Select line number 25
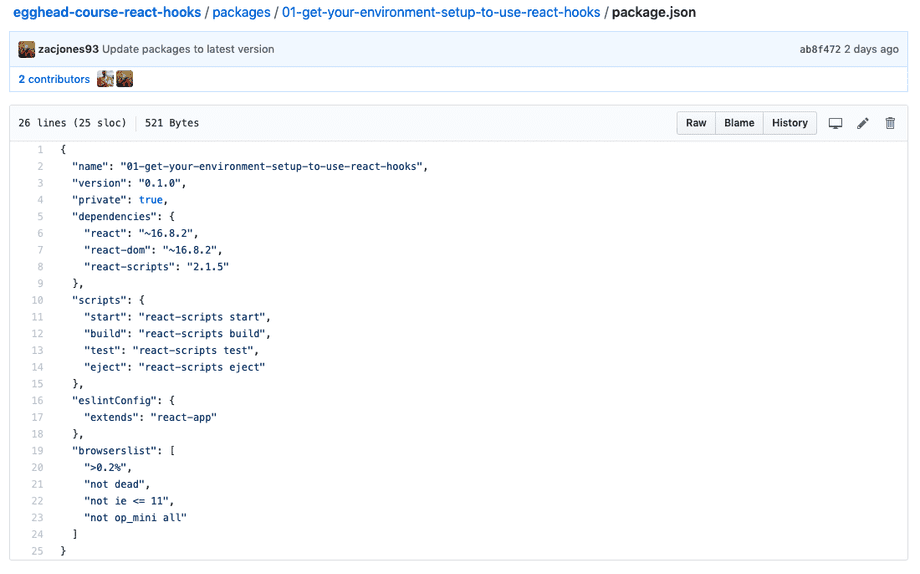The height and width of the screenshot is (574, 920). tap(38, 551)
